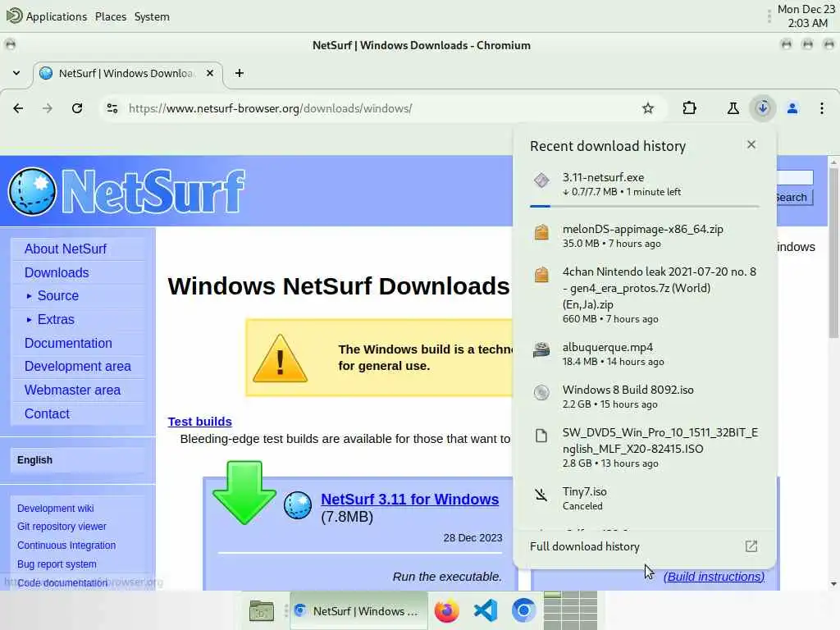
Task: Open the Chromium three-dot menu
Action: 822,108
